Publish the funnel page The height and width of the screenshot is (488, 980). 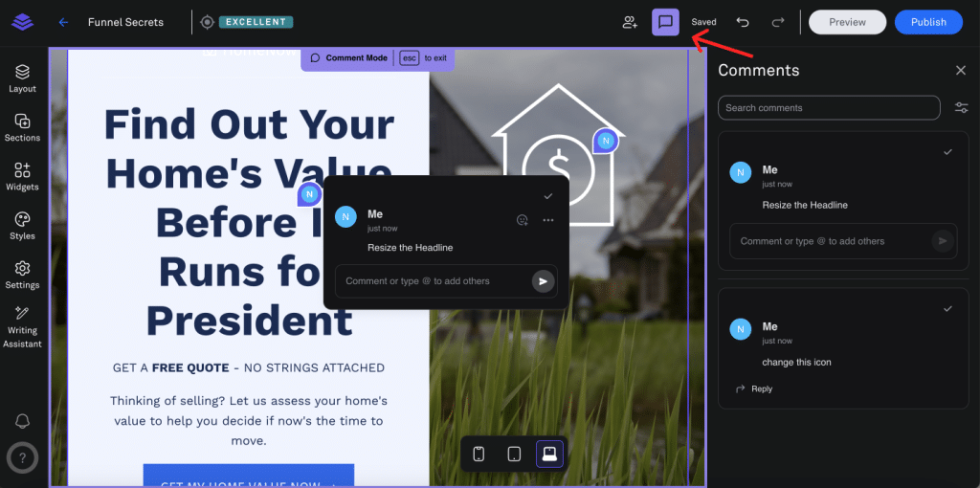coord(927,22)
